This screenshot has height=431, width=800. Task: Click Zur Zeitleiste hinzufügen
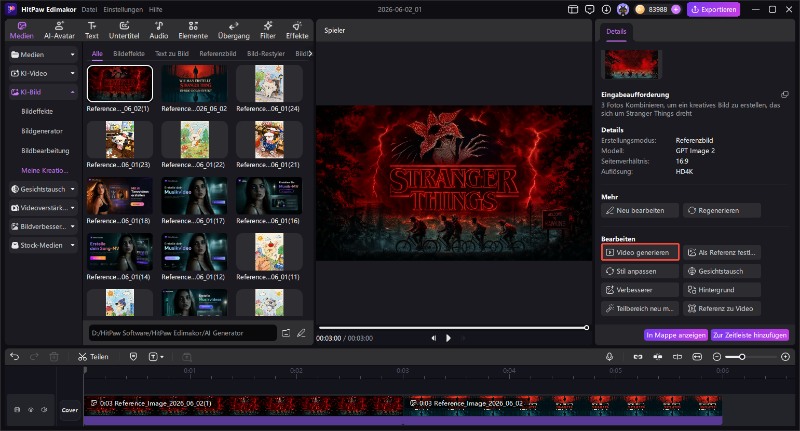pyautogui.click(x=749, y=335)
